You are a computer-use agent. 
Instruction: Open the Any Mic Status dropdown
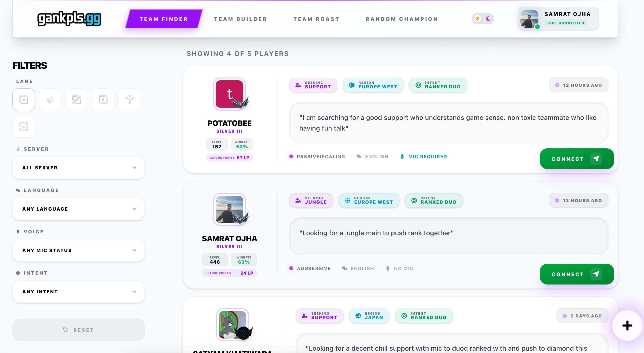tap(79, 250)
